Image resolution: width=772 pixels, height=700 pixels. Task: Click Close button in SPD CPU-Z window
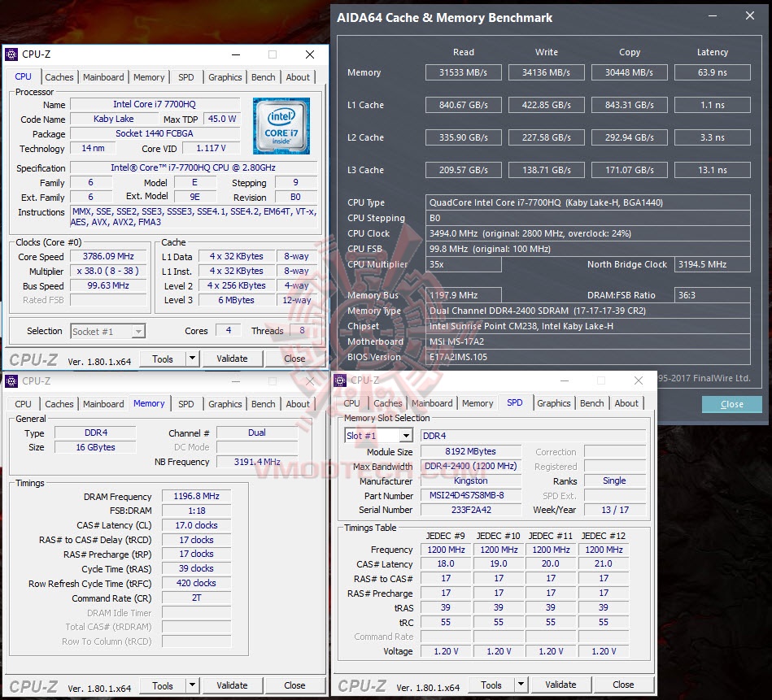tap(623, 685)
